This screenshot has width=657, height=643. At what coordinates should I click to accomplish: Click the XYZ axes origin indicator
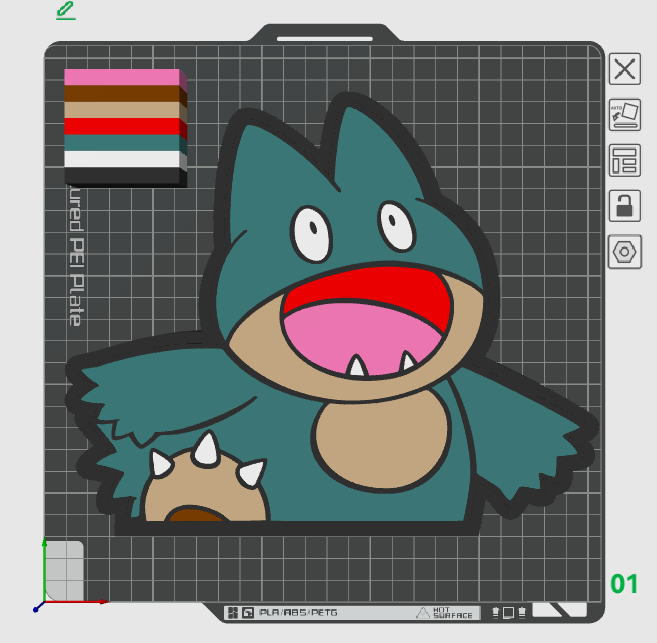[x=38, y=605]
